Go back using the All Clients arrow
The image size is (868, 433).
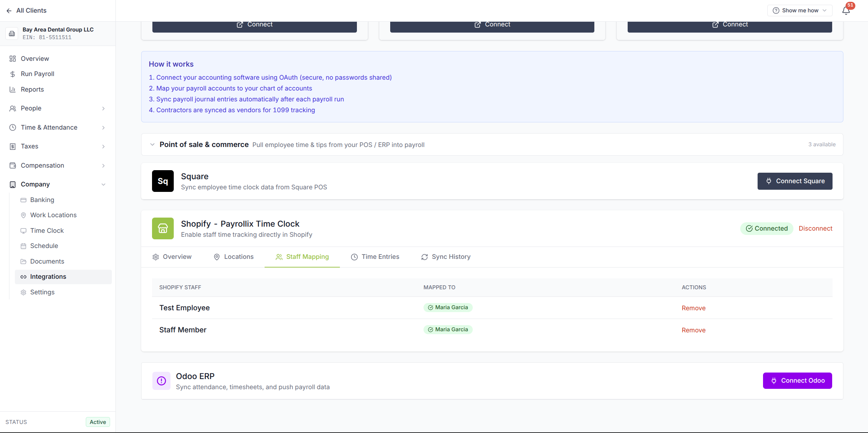click(9, 10)
